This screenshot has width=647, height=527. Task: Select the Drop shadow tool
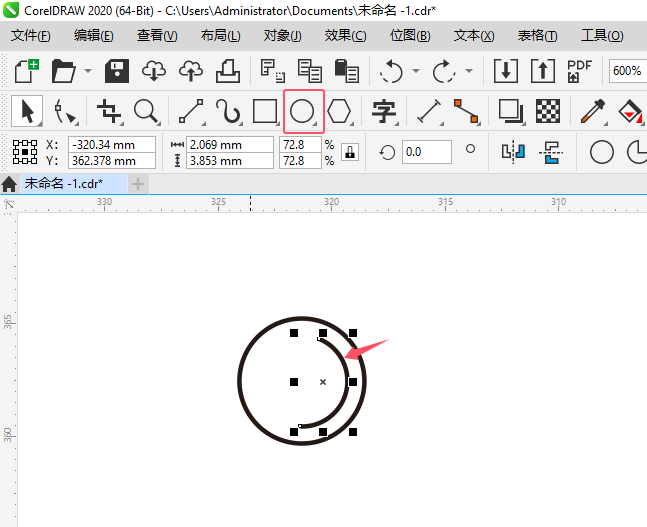(x=511, y=111)
